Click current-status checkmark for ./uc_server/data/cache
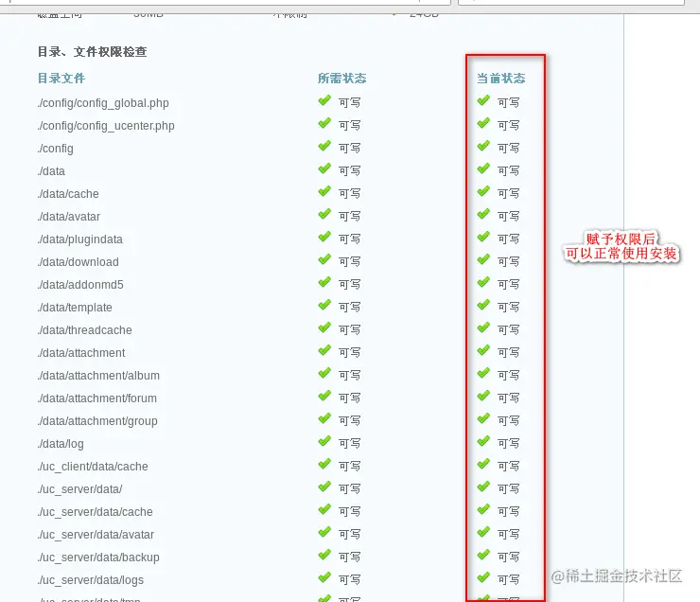Viewport: 700px width, 602px height. coord(483,509)
